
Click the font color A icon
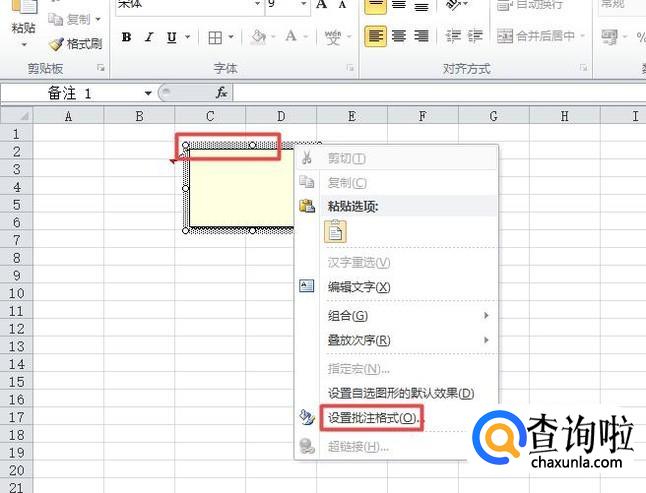(291, 37)
